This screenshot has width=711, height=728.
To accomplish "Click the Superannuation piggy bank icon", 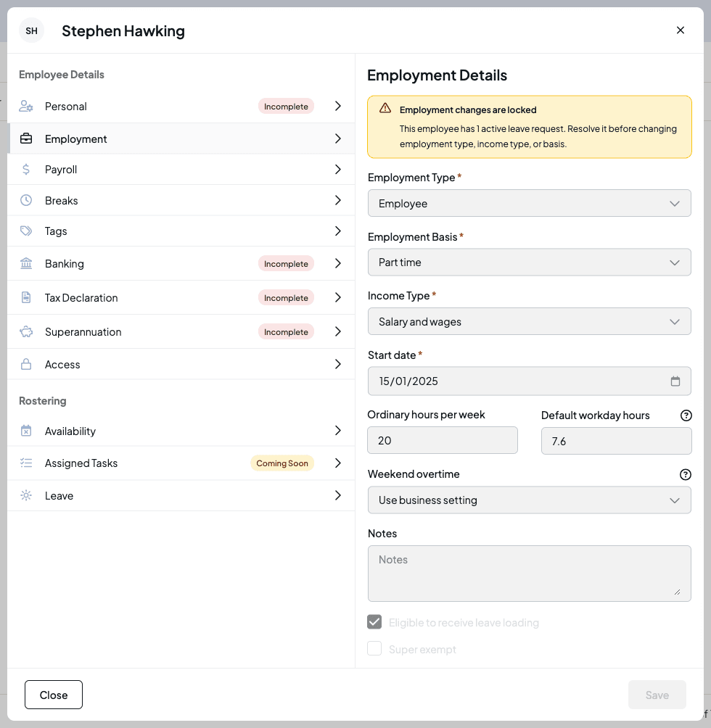I will coord(26,331).
